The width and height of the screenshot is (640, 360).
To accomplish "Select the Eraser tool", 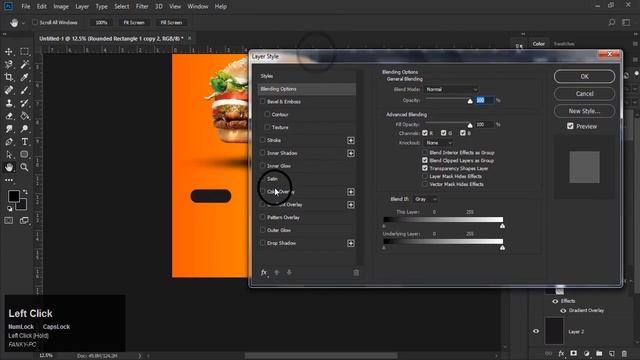I will coord(9,116).
